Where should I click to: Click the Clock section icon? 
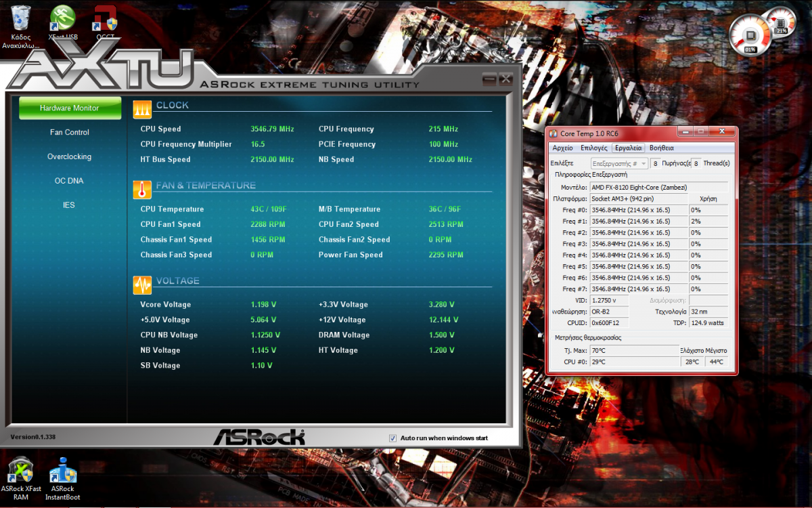[142, 109]
